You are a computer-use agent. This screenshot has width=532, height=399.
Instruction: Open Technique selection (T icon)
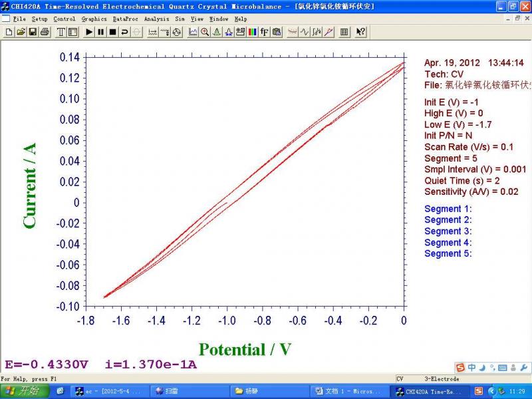[x=61, y=32]
